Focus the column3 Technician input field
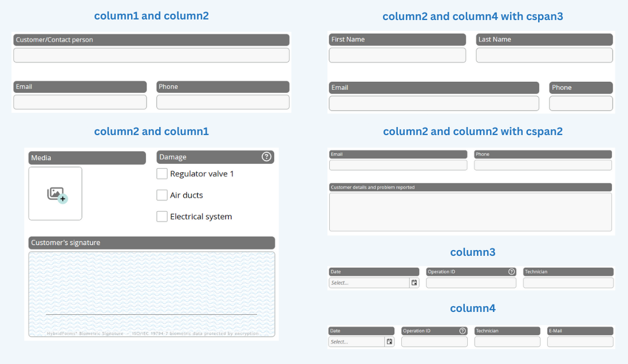Screen dimensions: 628x364 568,283
